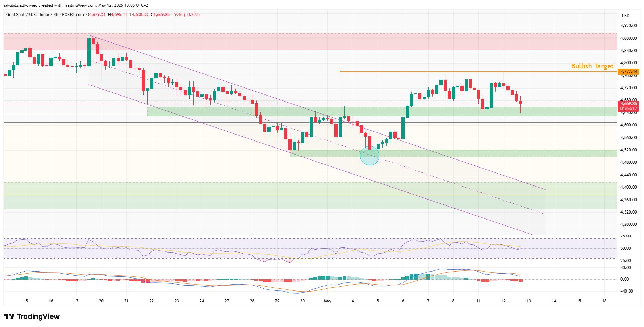The image size is (644, 327).
Task: Click date 24 on the time axis
Action: coord(202,301)
